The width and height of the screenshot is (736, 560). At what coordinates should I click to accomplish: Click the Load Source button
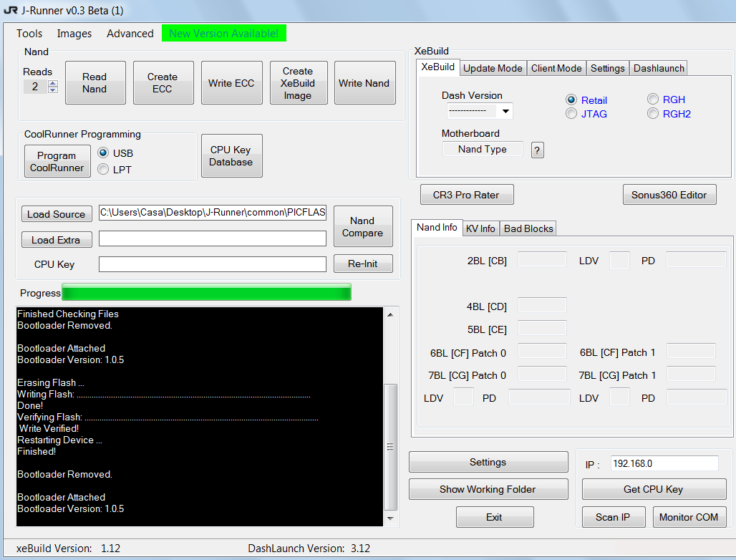pos(57,214)
